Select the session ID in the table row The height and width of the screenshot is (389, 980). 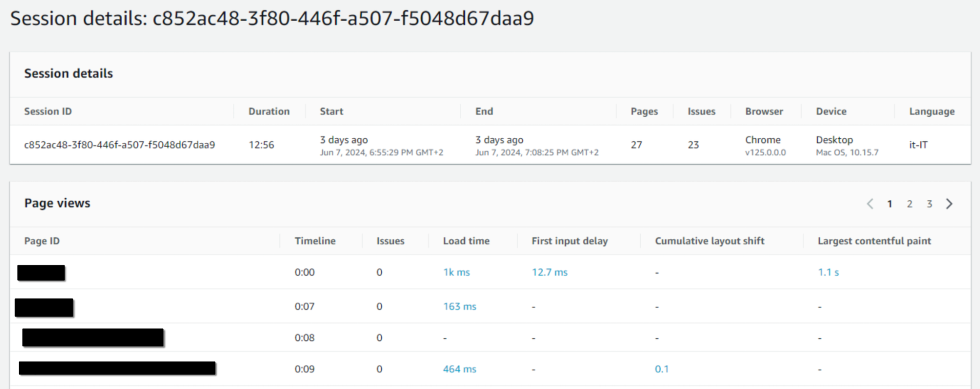120,145
